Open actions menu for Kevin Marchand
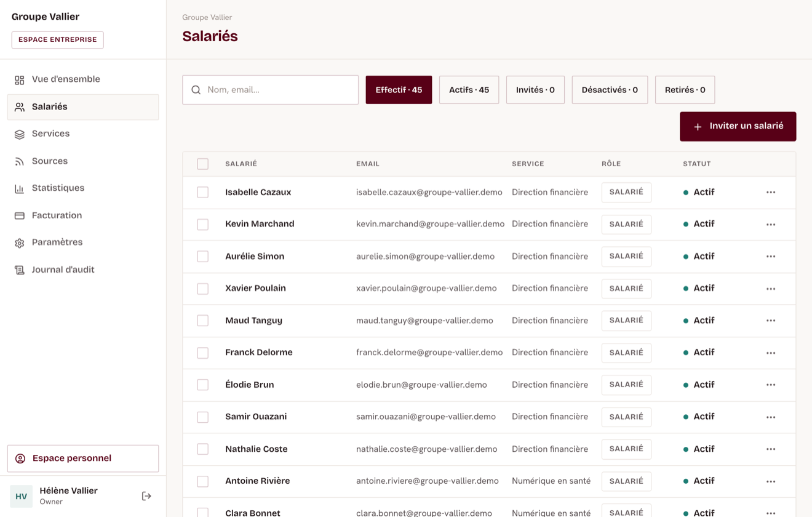The image size is (812, 517). point(771,225)
